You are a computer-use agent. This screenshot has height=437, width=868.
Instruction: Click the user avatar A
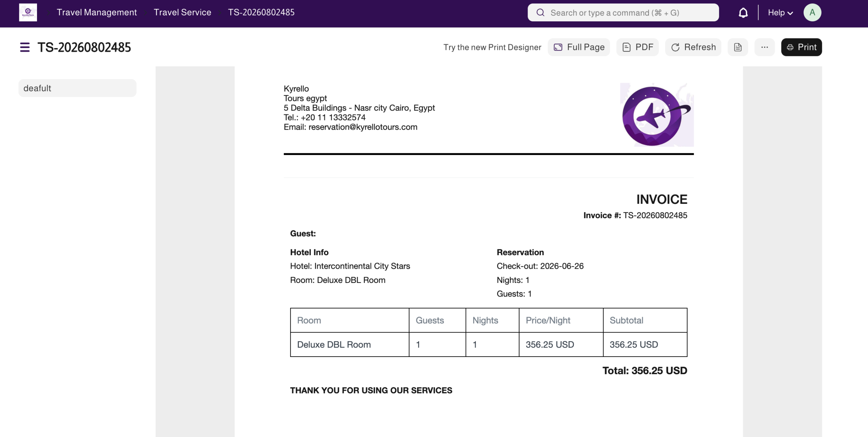pyautogui.click(x=812, y=13)
